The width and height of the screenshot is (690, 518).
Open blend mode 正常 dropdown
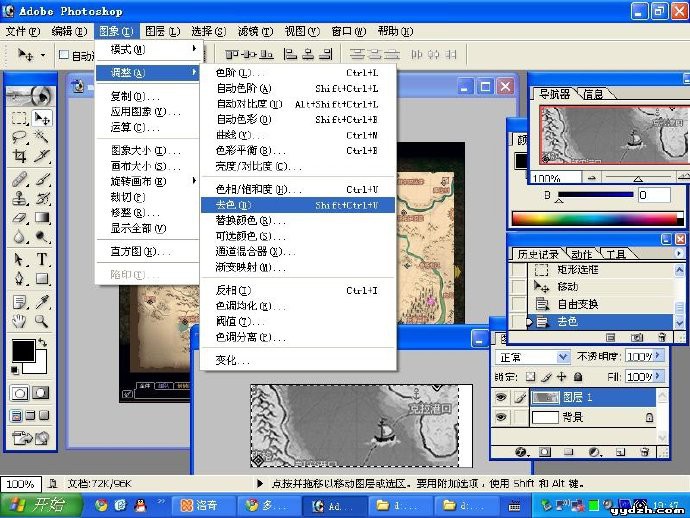(562, 356)
